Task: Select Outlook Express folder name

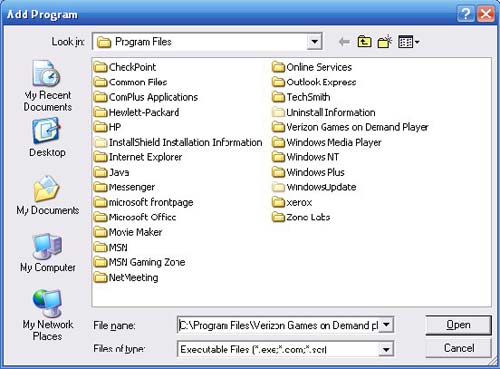Action: (x=321, y=82)
